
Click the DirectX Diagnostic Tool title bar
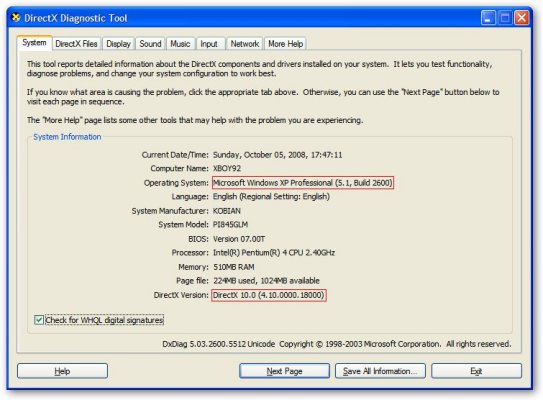pyautogui.click(x=242, y=18)
